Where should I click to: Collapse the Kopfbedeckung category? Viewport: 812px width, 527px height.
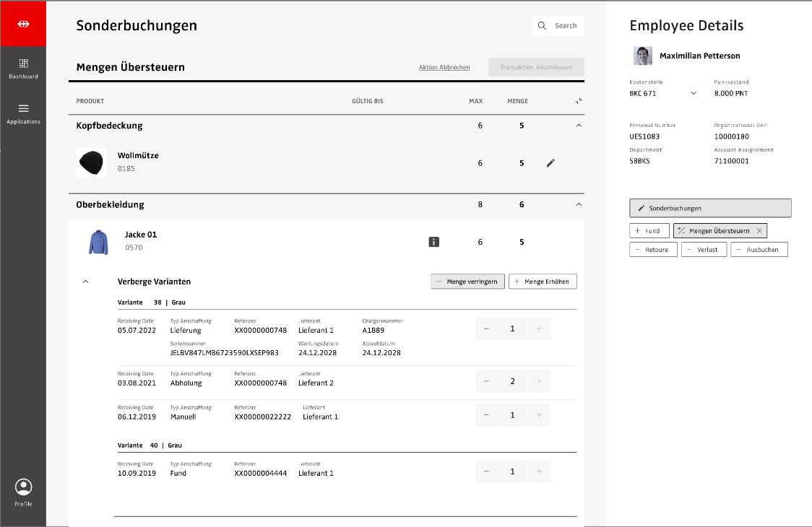pyautogui.click(x=578, y=126)
